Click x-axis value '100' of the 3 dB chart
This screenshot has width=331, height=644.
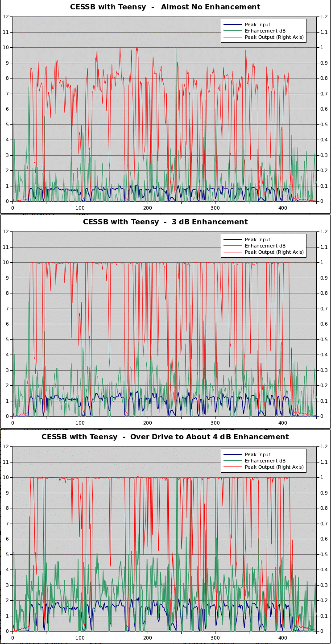coord(80,423)
